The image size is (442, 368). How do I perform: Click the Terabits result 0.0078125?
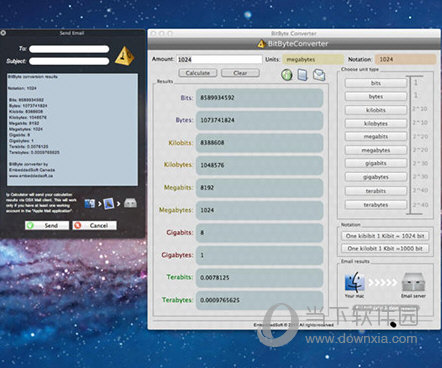pyautogui.click(x=259, y=278)
